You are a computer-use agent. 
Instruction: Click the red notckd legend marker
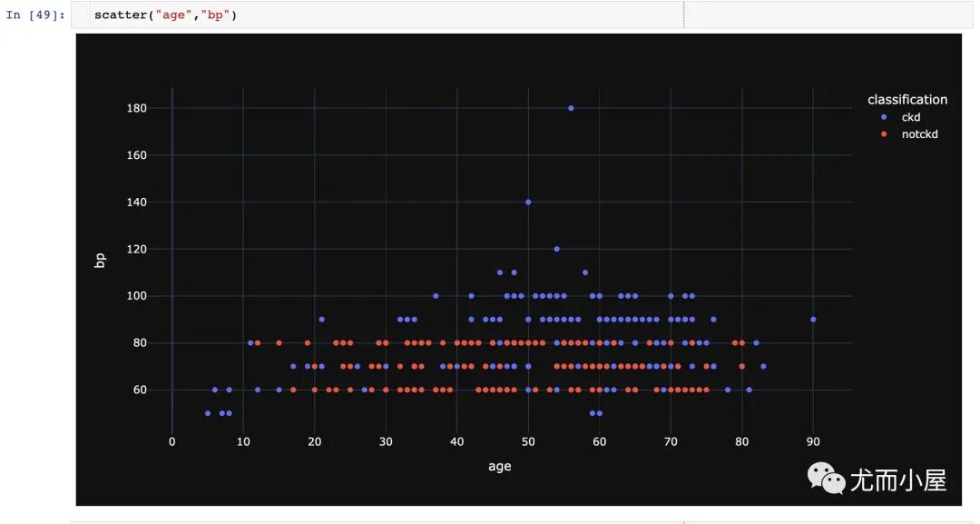(x=884, y=133)
